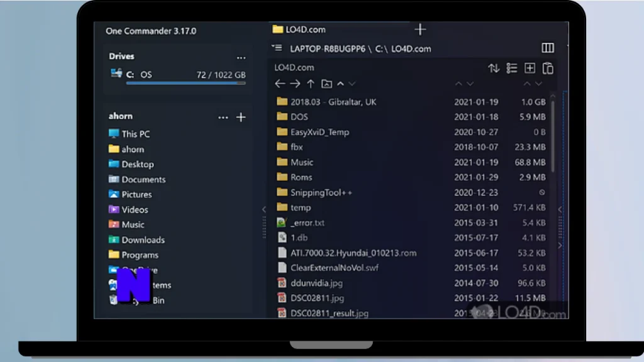Open Downloads in the sidebar
Screen dimensions: 644x362
coord(136,239)
